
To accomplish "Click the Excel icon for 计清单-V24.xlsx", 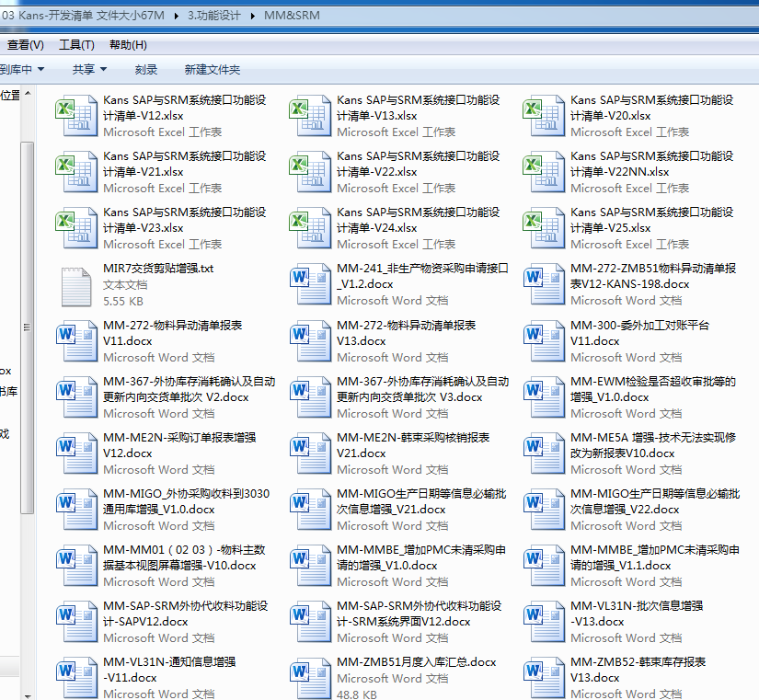I will pyautogui.click(x=310, y=228).
